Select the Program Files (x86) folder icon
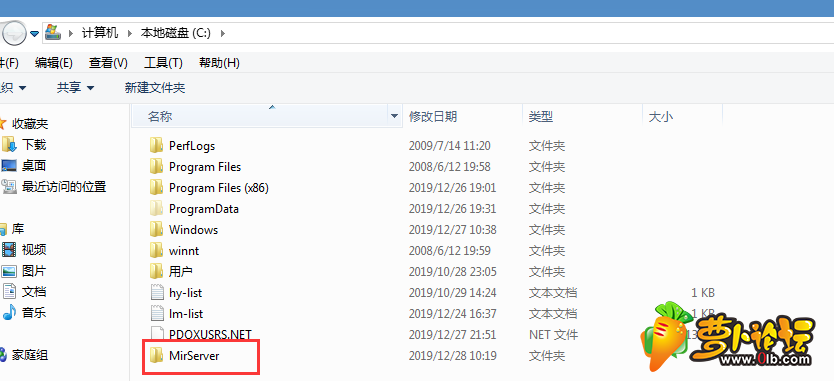The height and width of the screenshot is (381, 834). 156,187
